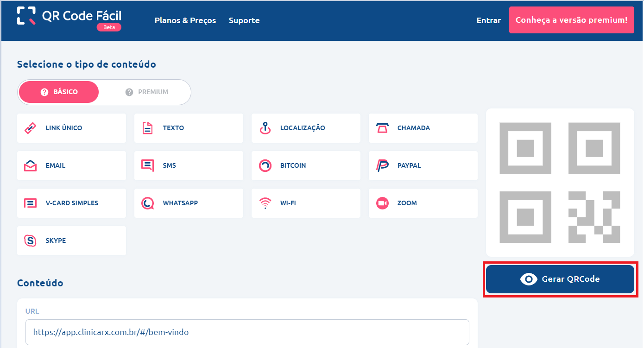Switch to the Básico content toggle
The width and height of the screenshot is (644, 348).
coord(59,92)
